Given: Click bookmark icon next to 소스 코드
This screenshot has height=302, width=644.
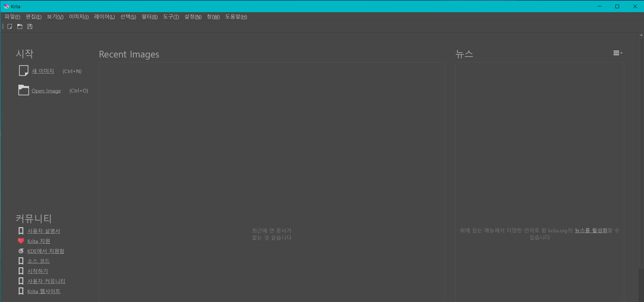Looking at the screenshot, I should pos(21,261).
